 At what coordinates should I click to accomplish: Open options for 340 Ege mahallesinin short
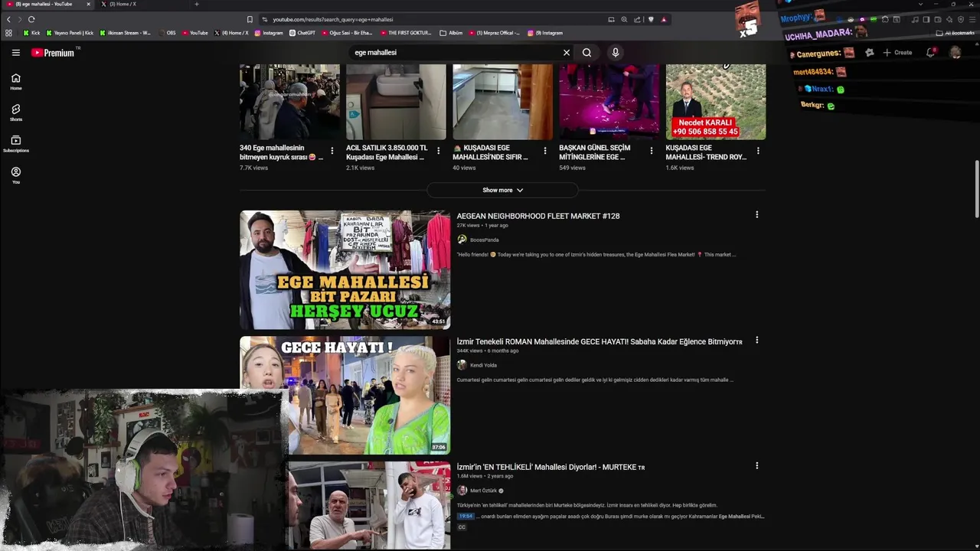coord(332,151)
